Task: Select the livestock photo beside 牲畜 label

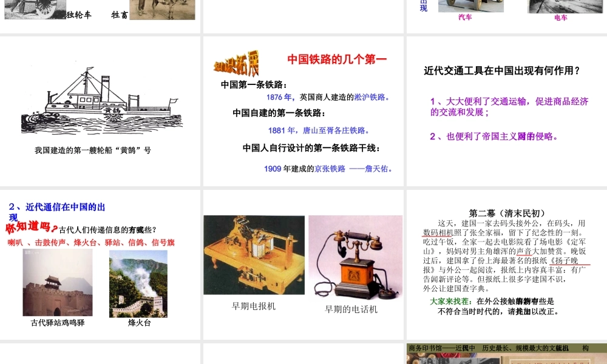Action: click(x=162, y=10)
